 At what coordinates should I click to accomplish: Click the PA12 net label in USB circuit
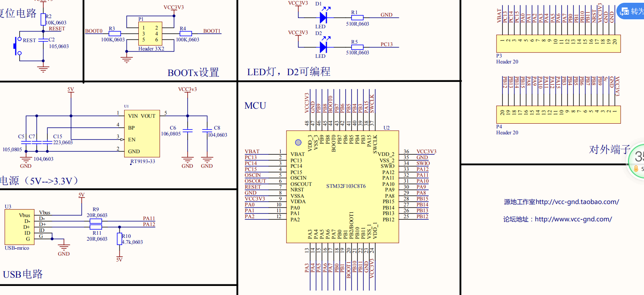tap(149, 224)
